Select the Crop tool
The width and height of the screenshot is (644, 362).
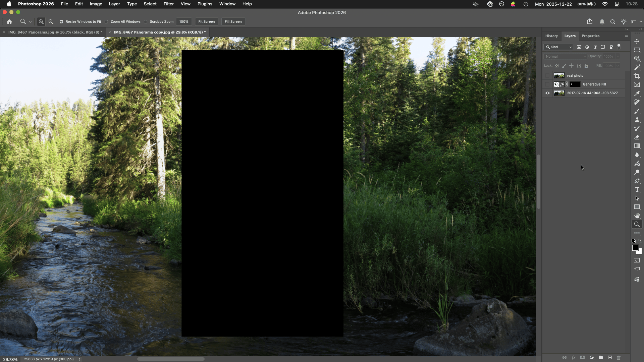[x=637, y=76]
